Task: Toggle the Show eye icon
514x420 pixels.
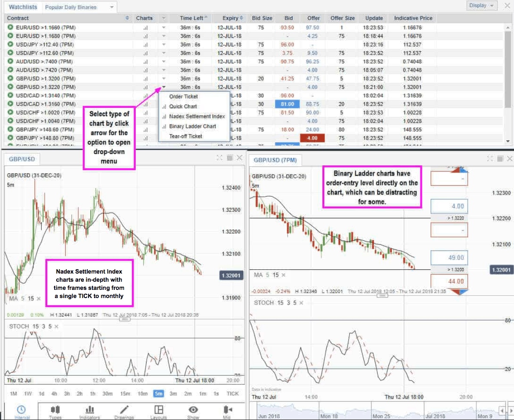Action: 193,410
